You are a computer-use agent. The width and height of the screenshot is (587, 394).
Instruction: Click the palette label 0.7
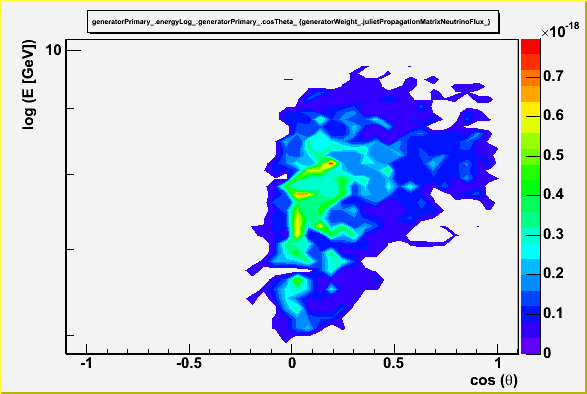coord(553,76)
